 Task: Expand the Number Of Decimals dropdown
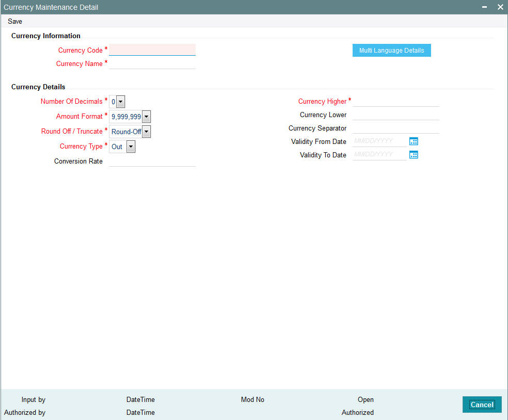coord(120,102)
